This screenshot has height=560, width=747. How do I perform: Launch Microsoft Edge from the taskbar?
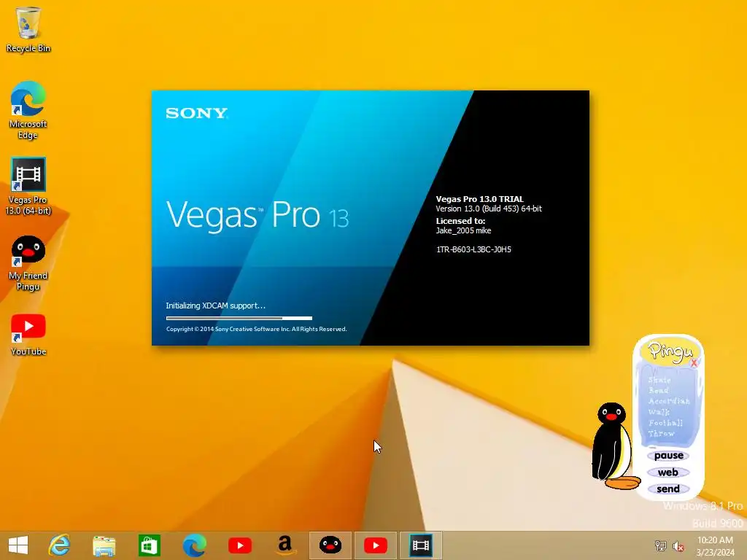[194, 545]
